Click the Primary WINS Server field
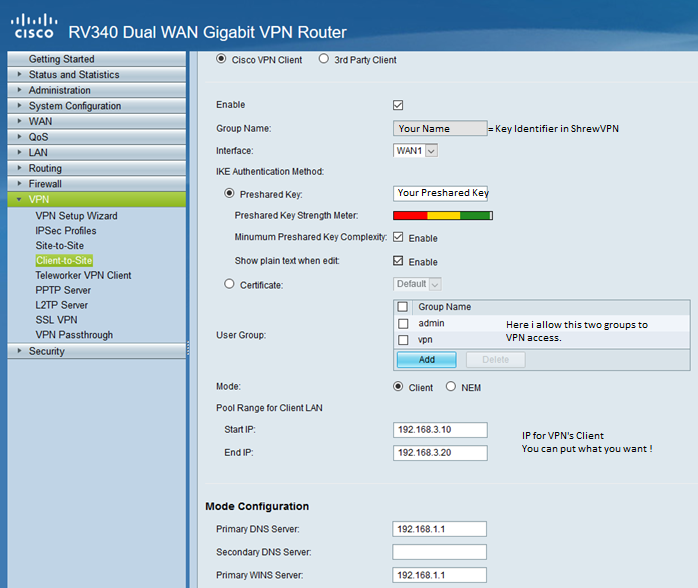The height and width of the screenshot is (588, 698). pyautogui.click(x=439, y=575)
